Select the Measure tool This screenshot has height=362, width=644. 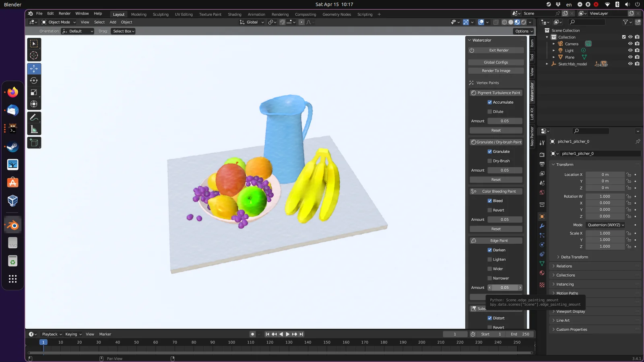34,130
